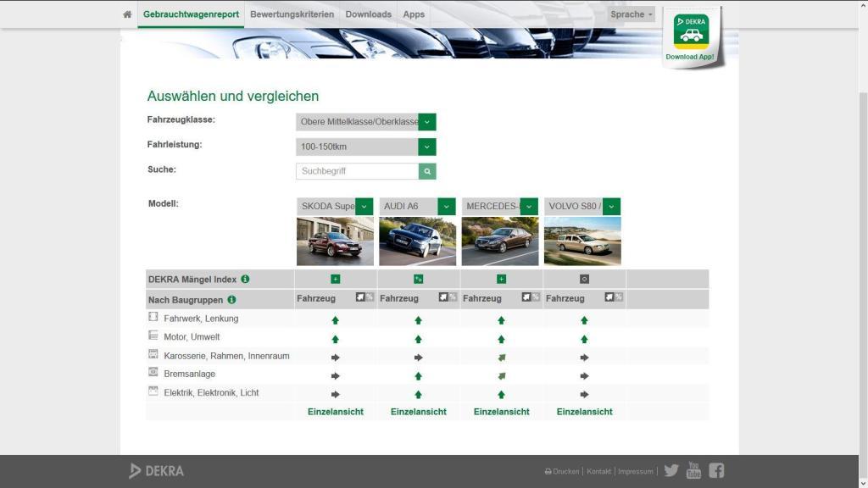Click the Volvo S80 grey Mängel Index icon
This screenshot has width=868, height=488.
click(x=584, y=280)
